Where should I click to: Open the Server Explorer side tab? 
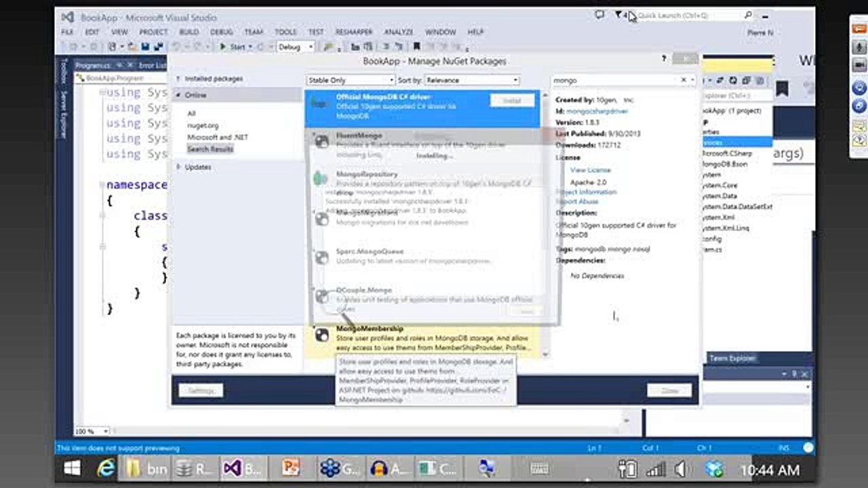click(x=64, y=114)
